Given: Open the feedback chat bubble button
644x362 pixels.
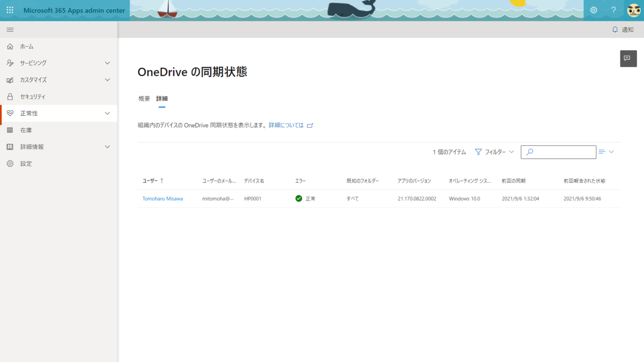Looking at the screenshot, I should click(628, 58).
